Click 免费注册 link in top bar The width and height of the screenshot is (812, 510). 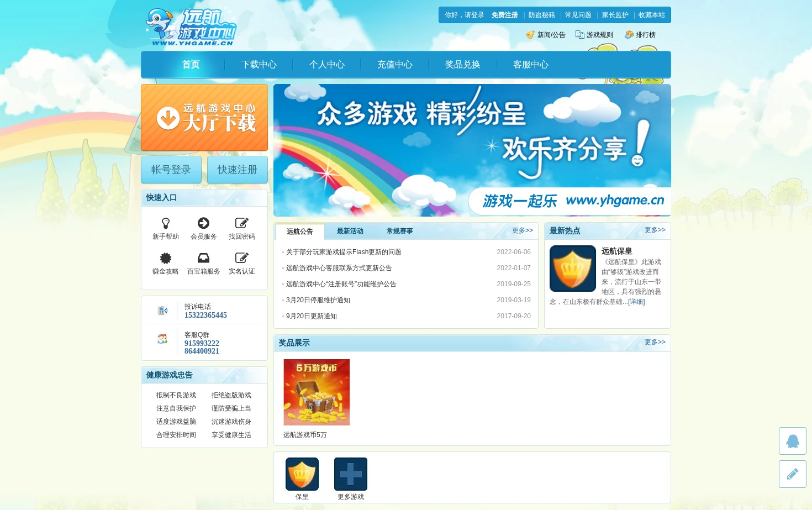[x=505, y=15]
